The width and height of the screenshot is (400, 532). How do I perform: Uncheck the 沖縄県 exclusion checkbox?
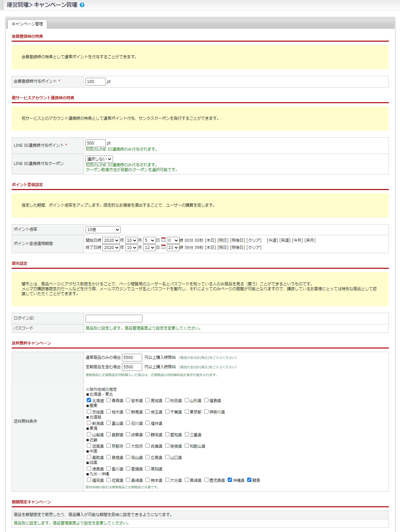click(x=230, y=480)
